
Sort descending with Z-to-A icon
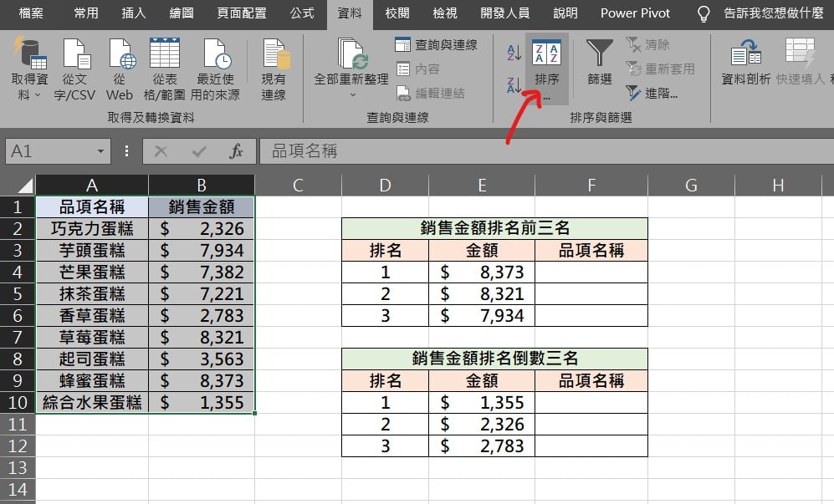(x=514, y=84)
